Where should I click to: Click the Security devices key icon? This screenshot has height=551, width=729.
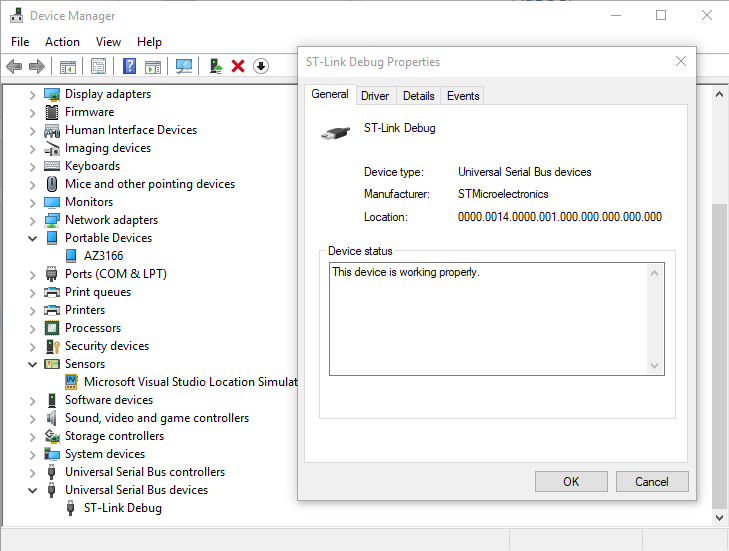pos(53,346)
